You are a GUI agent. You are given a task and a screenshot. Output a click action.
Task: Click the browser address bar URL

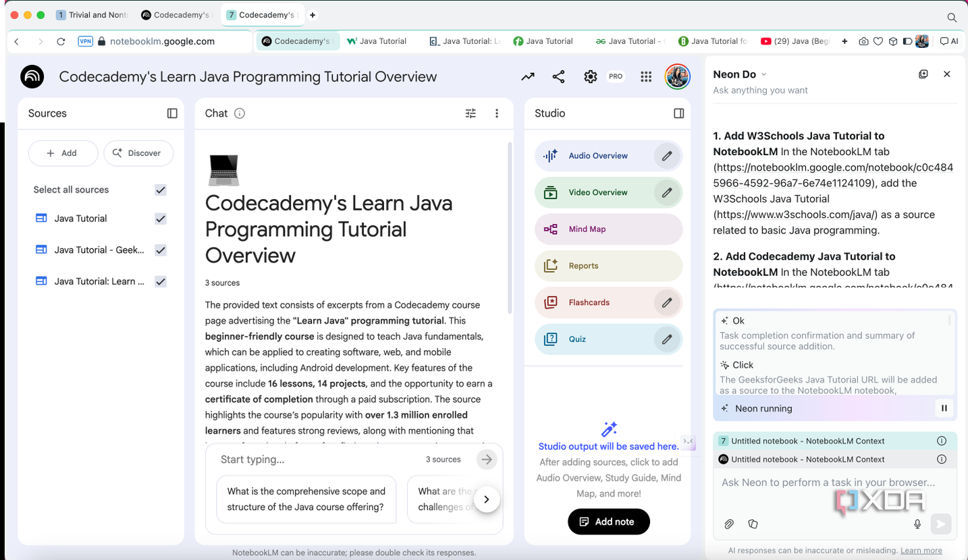(x=162, y=41)
